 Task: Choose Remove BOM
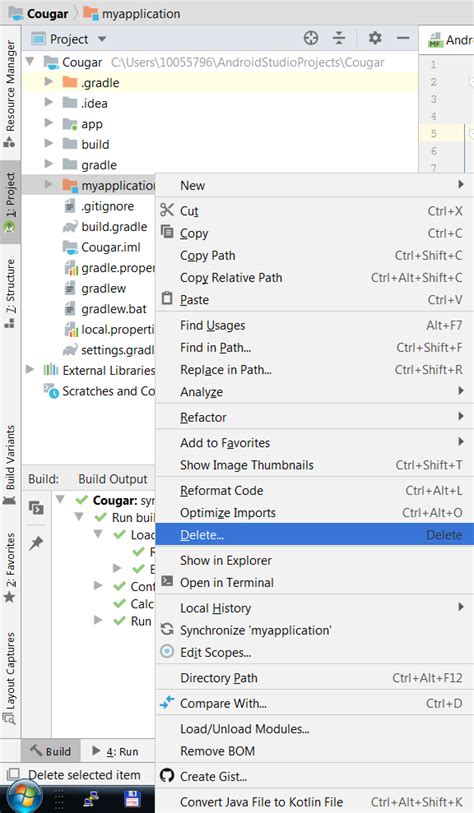315,751
